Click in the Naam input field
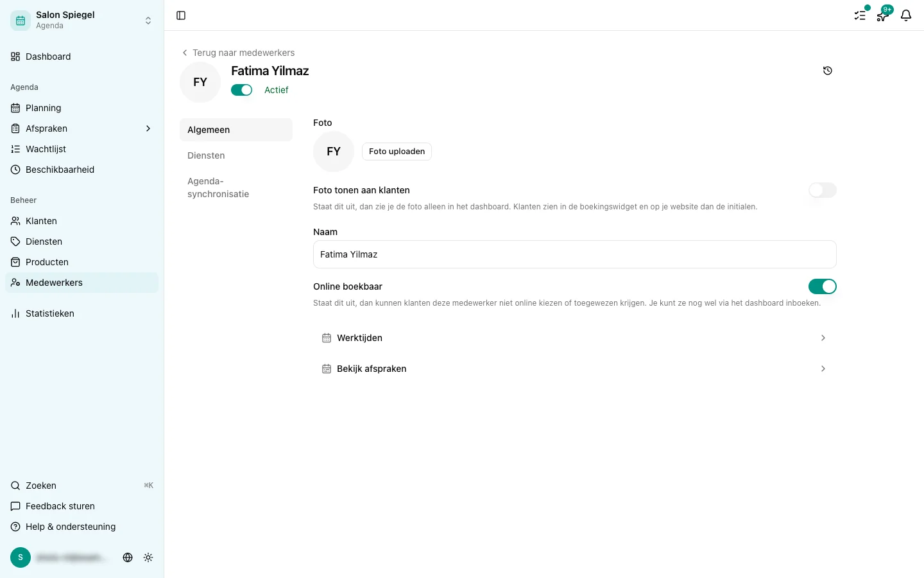 [575, 254]
